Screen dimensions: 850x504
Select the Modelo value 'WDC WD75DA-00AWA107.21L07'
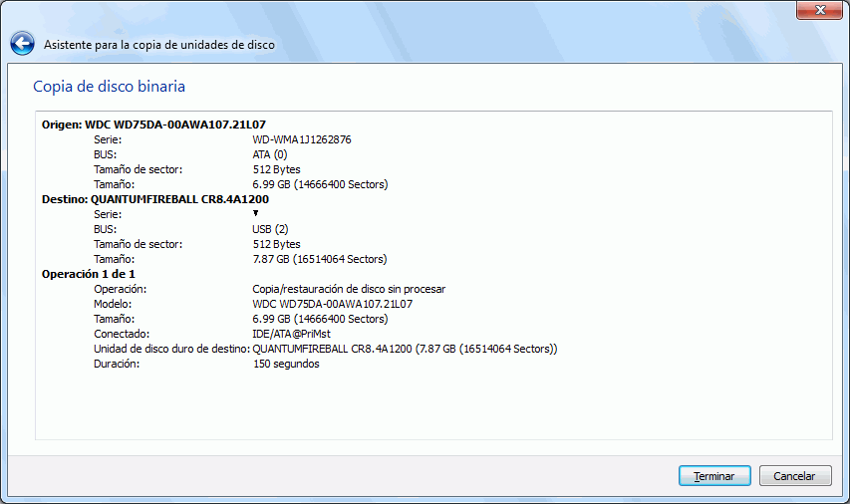pos(332,304)
